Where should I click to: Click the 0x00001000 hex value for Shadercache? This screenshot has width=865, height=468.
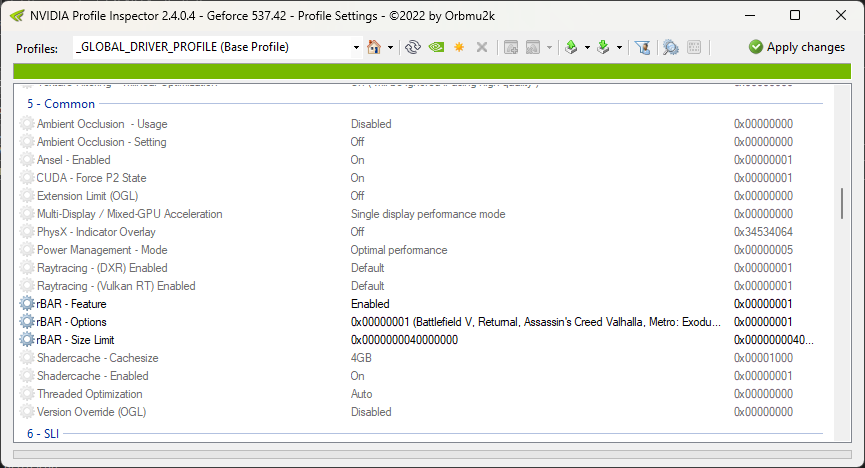pyautogui.click(x=763, y=358)
